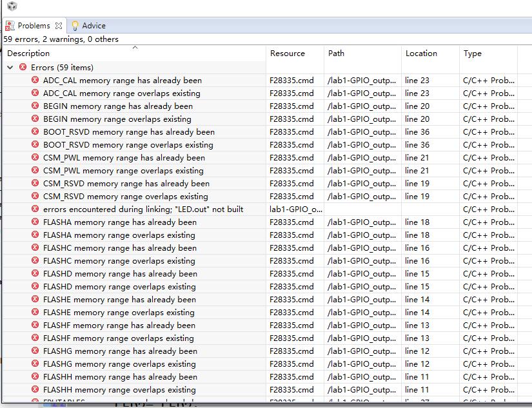Click the cube icon above the tabs
Viewport: 532px width, 408px height.
(x=12, y=6)
